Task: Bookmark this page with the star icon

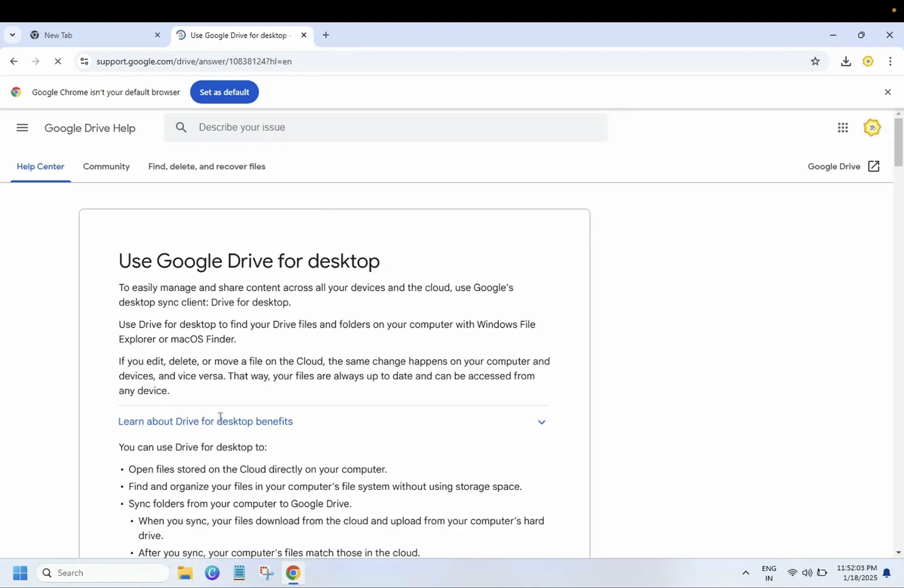Action: pos(815,62)
